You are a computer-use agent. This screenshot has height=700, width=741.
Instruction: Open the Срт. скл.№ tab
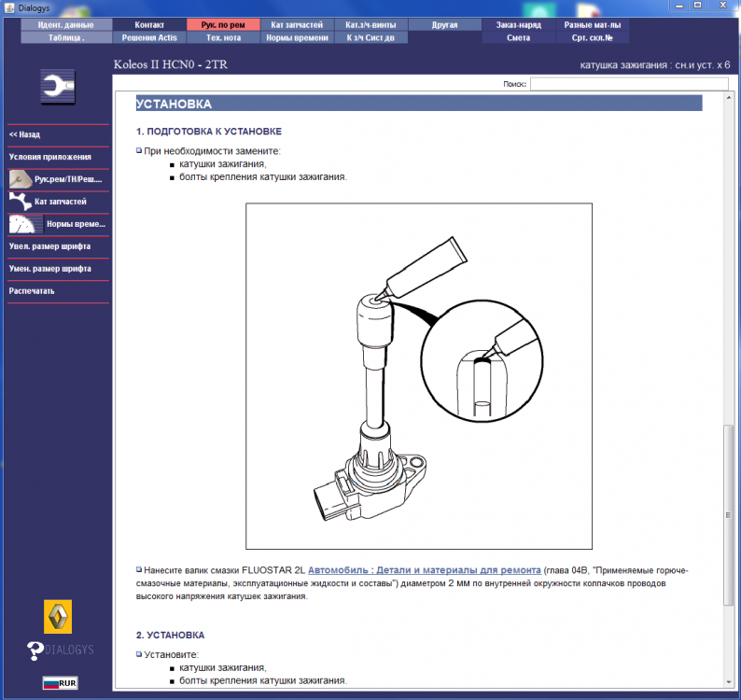click(x=592, y=37)
